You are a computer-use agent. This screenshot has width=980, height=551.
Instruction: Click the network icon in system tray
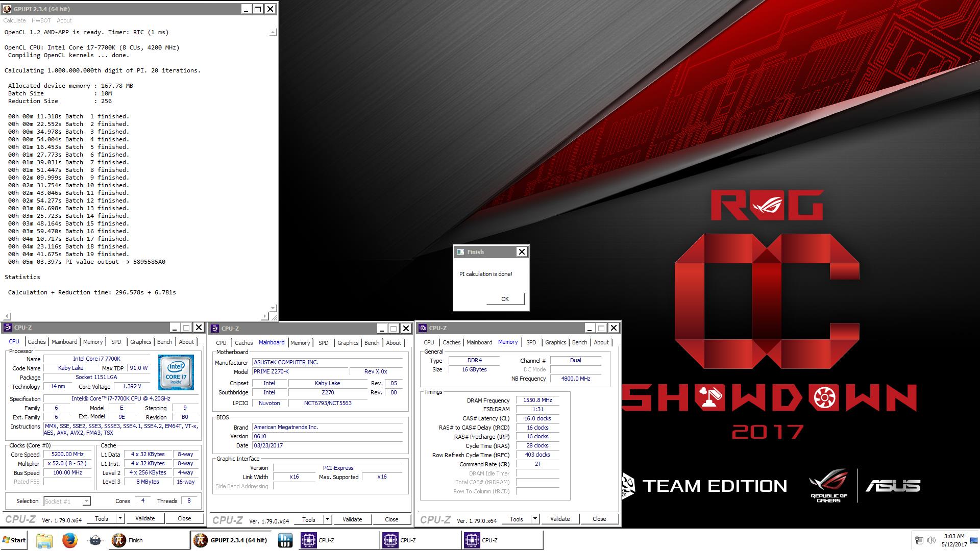(x=919, y=540)
